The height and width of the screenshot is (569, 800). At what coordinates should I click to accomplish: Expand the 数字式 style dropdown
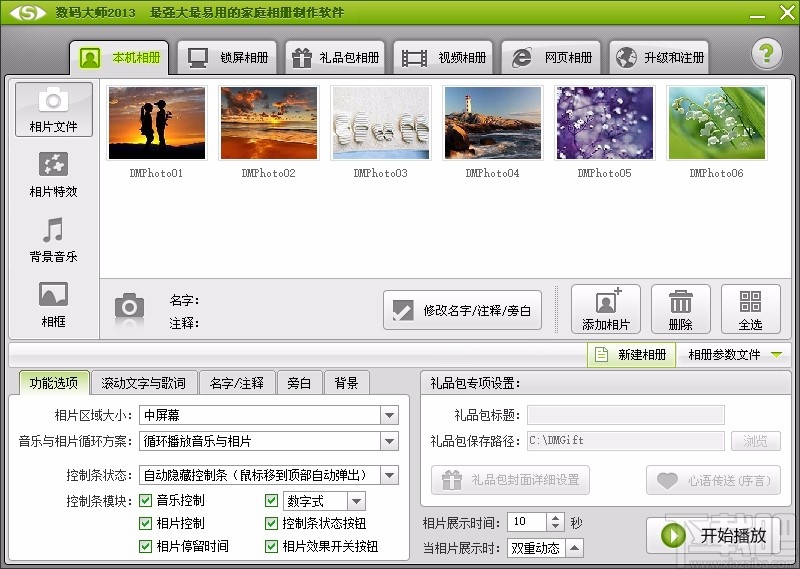[356, 501]
